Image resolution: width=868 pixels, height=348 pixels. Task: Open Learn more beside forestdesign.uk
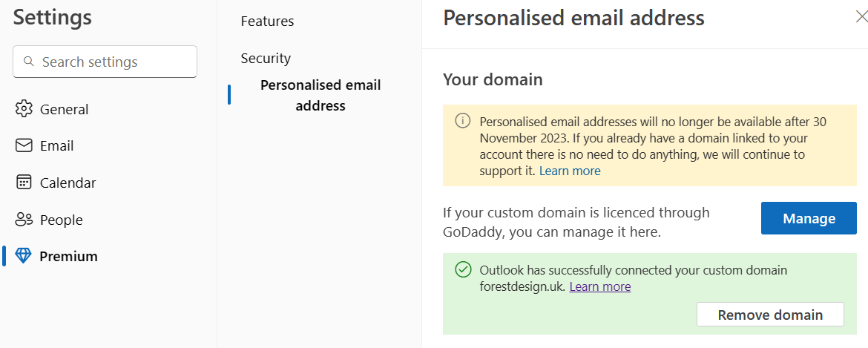point(600,286)
